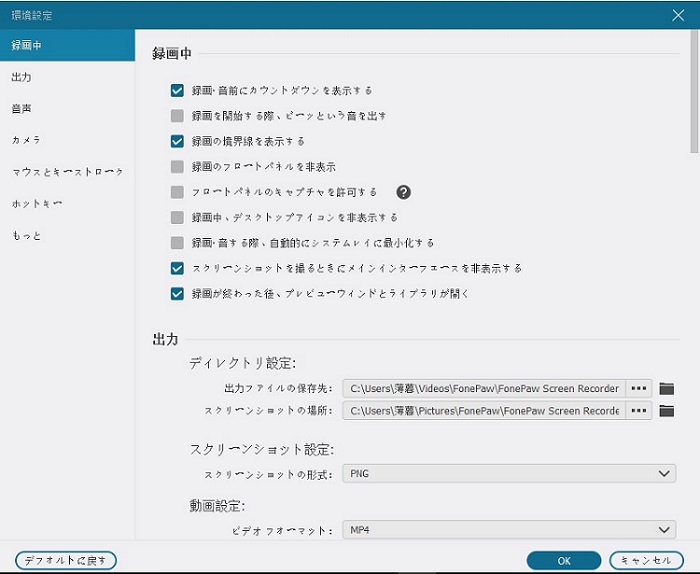700x574 pixels.
Task: Close the 環境設定 dialog
Action: coord(678,15)
